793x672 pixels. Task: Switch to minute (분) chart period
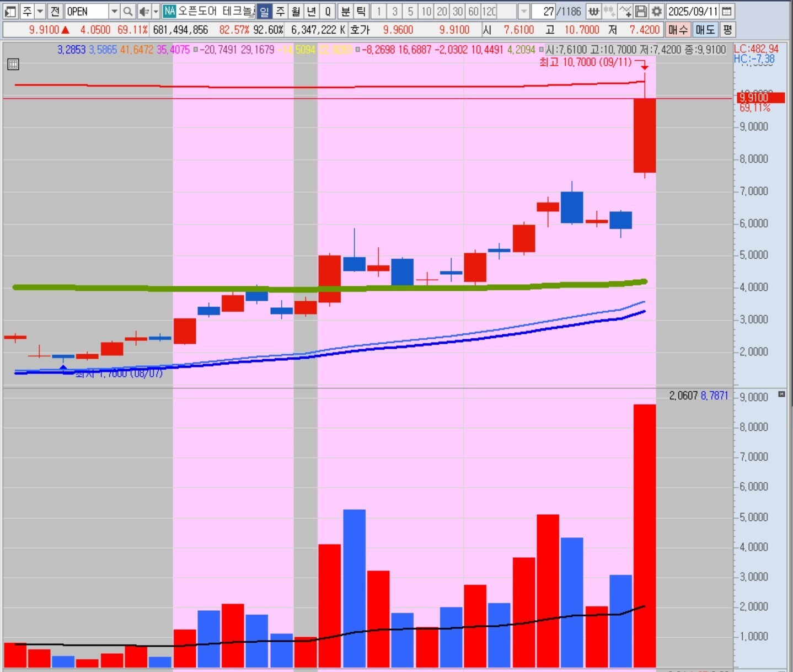click(x=346, y=11)
